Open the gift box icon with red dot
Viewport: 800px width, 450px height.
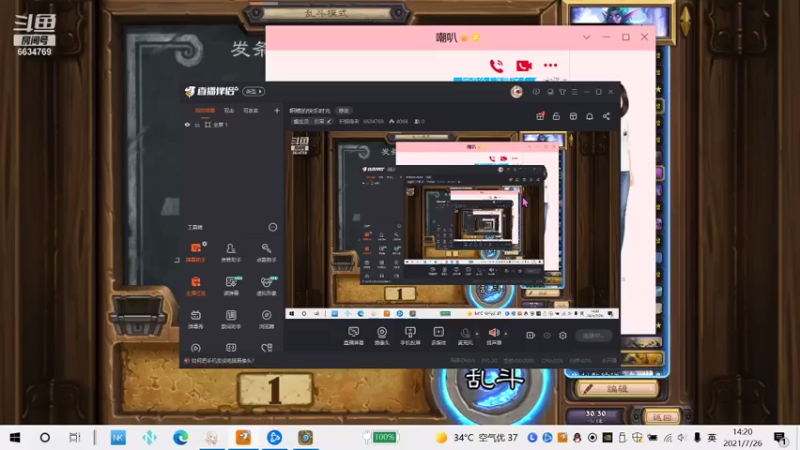(540, 116)
